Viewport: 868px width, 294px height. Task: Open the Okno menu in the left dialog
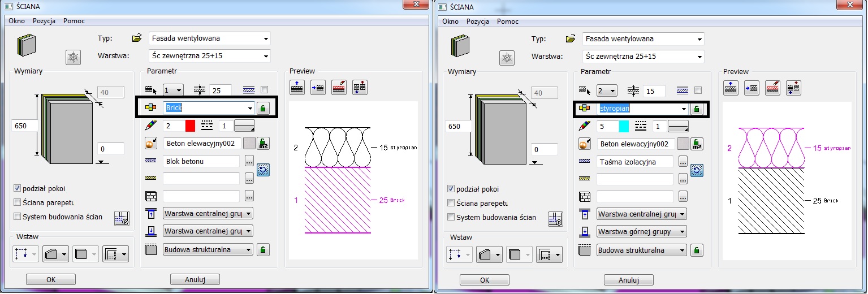[x=16, y=21]
